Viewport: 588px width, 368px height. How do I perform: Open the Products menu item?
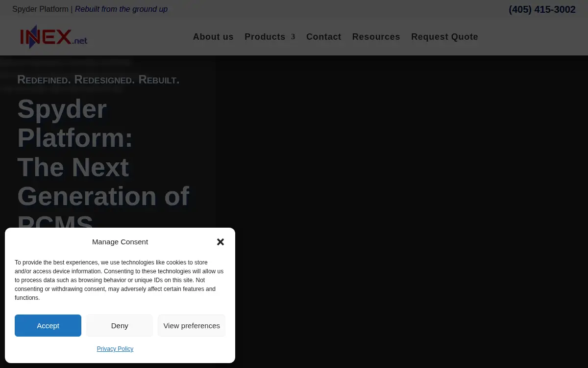pyautogui.click(x=265, y=37)
